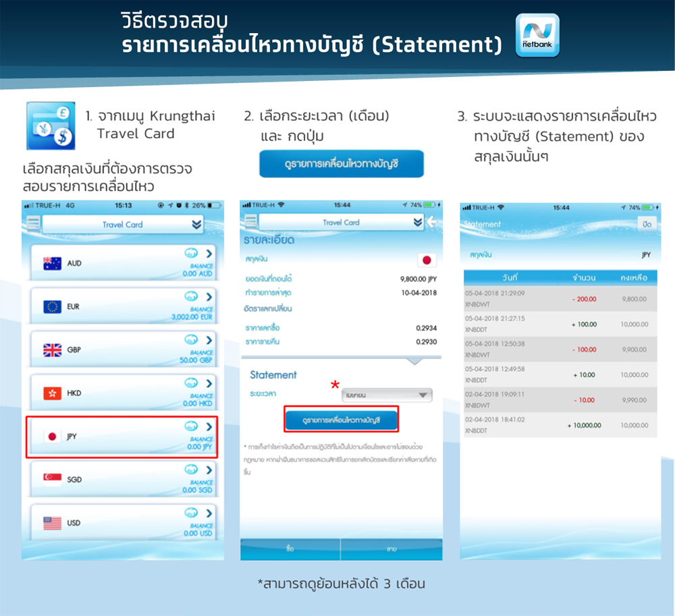675x616 pixels.
Task: Click the วันที่ (date) column header
Action: (510, 277)
